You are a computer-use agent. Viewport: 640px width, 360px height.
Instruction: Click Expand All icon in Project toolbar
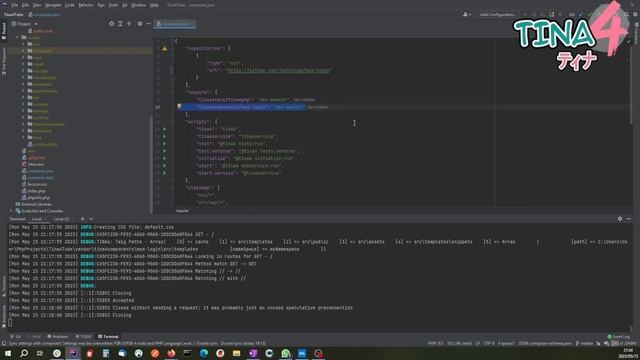(120, 24)
